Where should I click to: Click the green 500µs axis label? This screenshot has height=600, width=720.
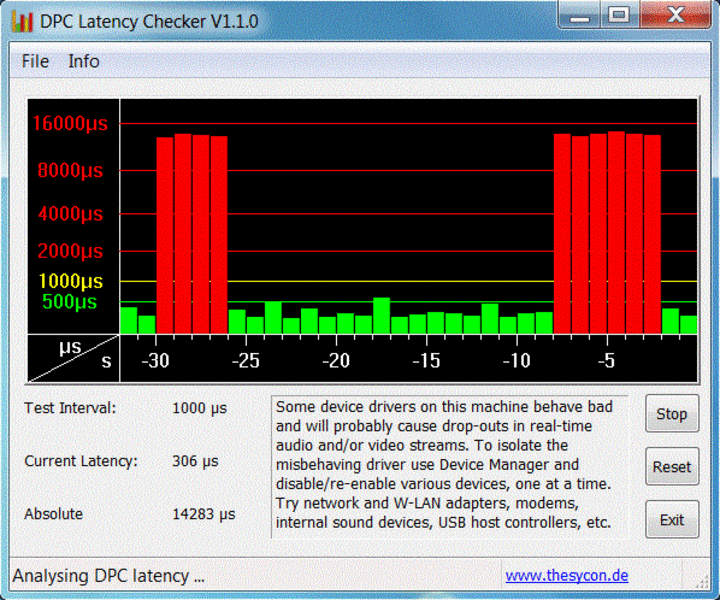(x=69, y=302)
